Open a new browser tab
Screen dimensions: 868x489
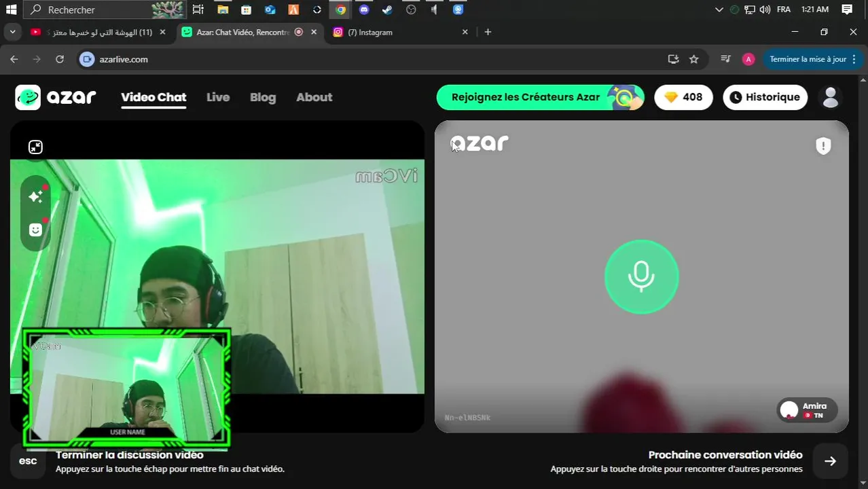(x=488, y=32)
